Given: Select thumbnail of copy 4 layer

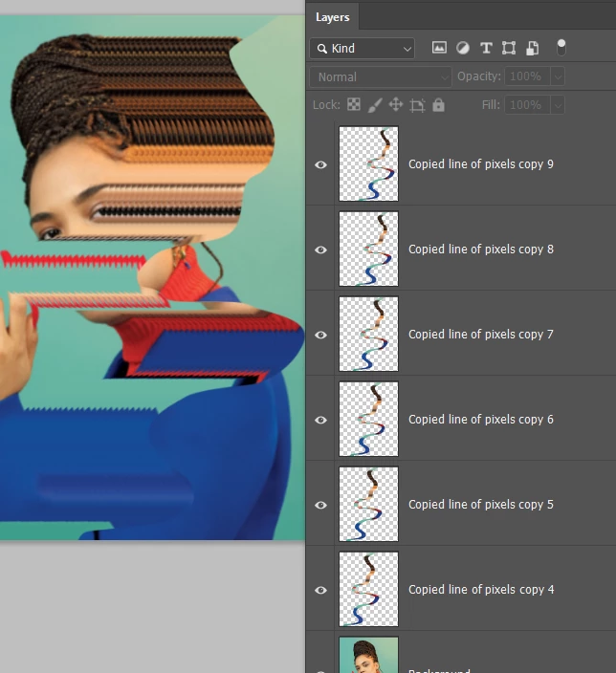Looking at the screenshot, I should [x=368, y=589].
